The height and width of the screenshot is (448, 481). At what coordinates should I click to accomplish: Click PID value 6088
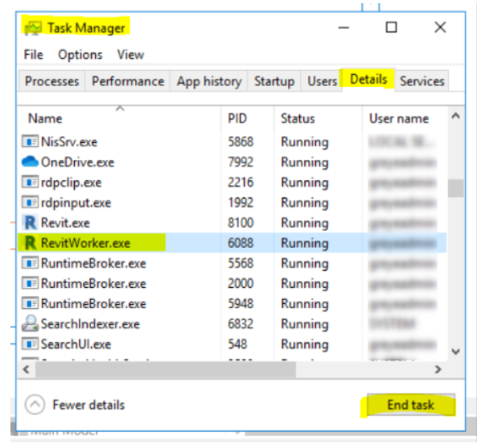point(240,243)
